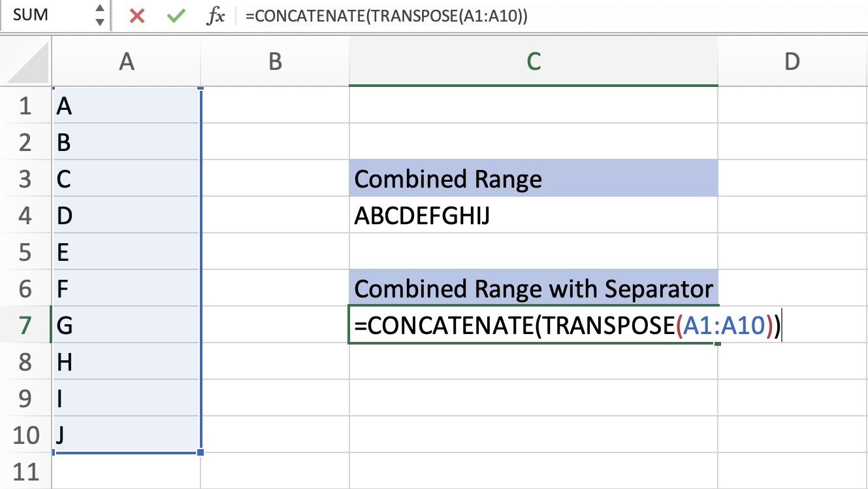Select column D header
The width and height of the screenshot is (868, 489).
(792, 62)
